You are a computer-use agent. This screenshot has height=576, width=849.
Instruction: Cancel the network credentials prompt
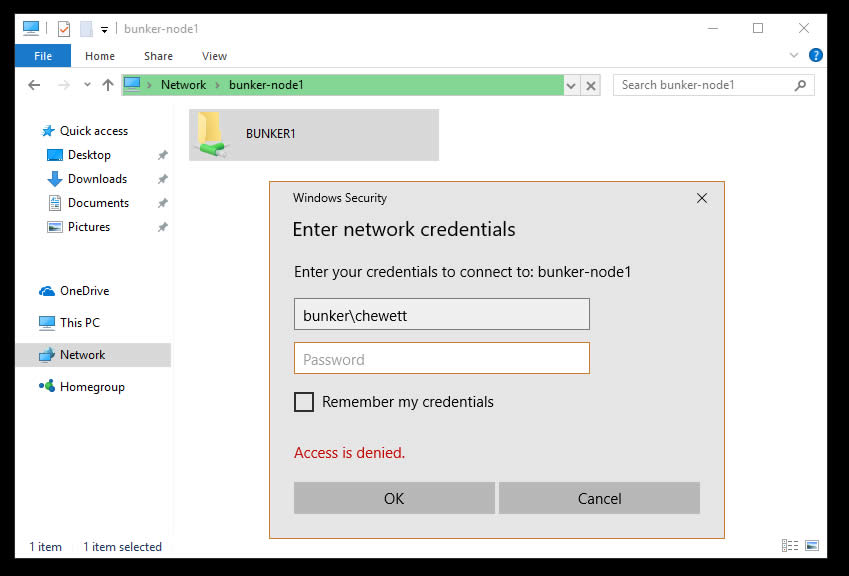click(x=599, y=498)
